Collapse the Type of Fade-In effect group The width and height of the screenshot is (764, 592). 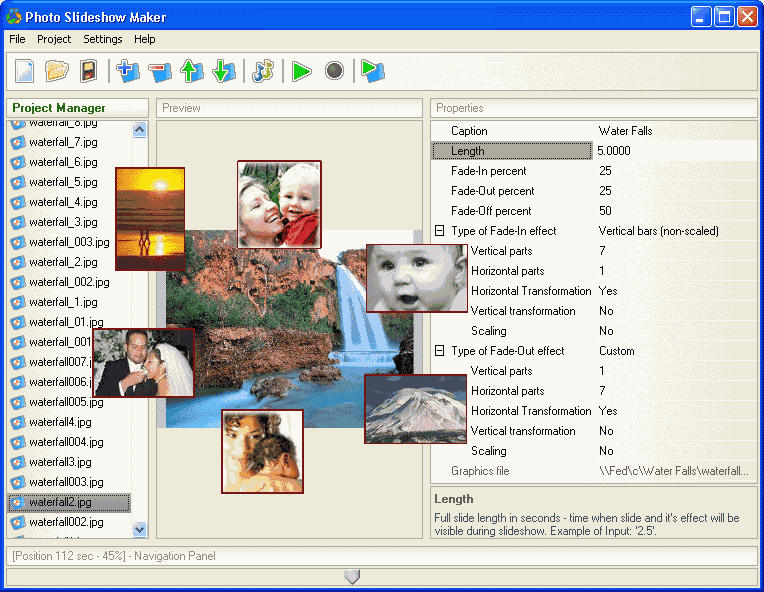pos(439,230)
